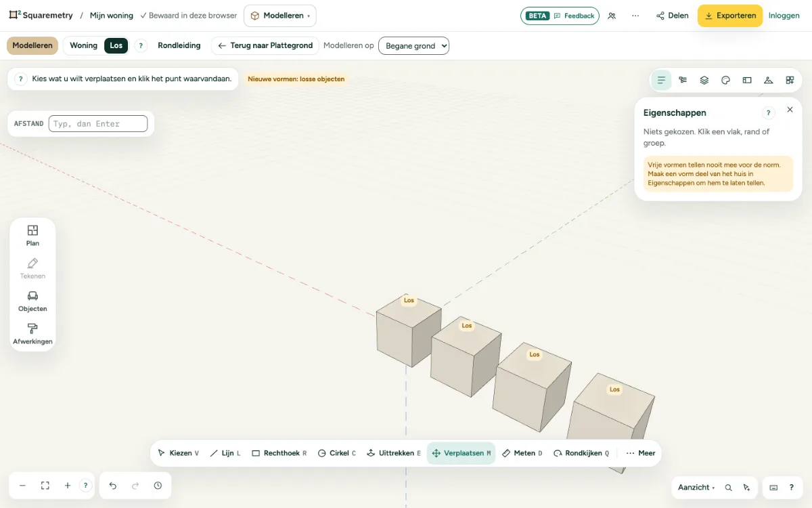The height and width of the screenshot is (508, 812).
Task: Close the Eigenschappen panel
Action: [x=790, y=110]
